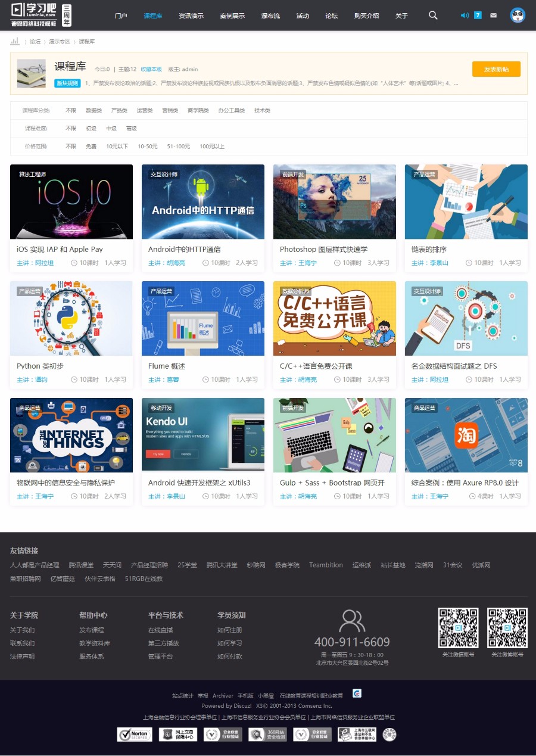The height and width of the screenshot is (756, 536).
Task: Click the 学习吧 site logo
Action: (x=35, y=14)
